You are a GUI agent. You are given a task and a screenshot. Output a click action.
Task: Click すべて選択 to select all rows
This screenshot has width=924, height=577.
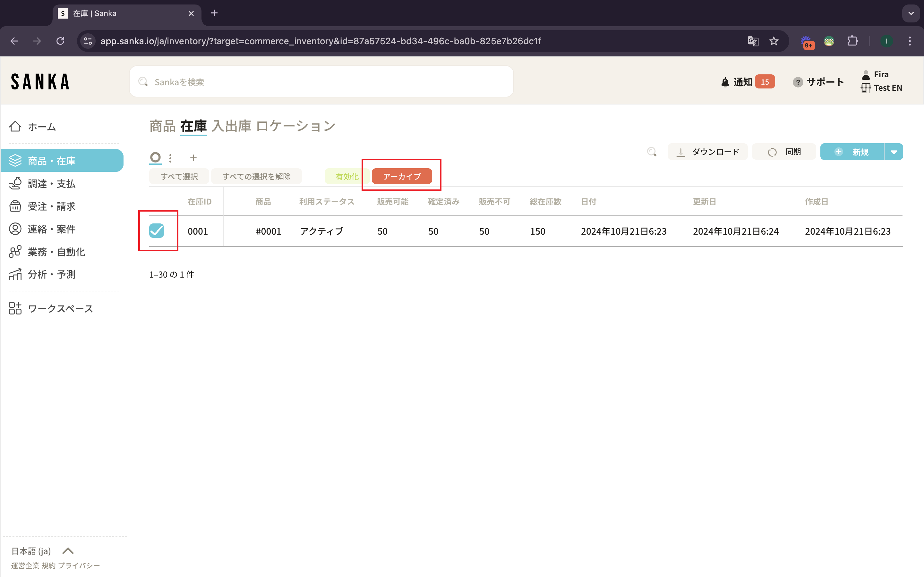(179, 176)
